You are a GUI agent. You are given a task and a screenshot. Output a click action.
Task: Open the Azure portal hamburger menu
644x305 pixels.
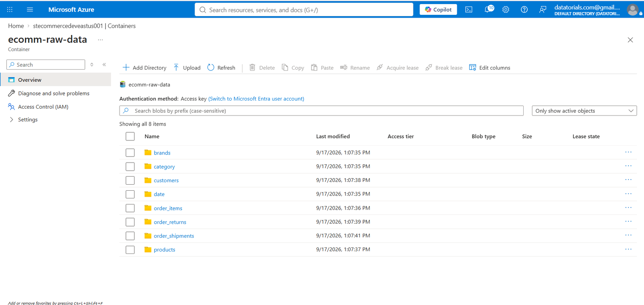click(x=30, y=10)
